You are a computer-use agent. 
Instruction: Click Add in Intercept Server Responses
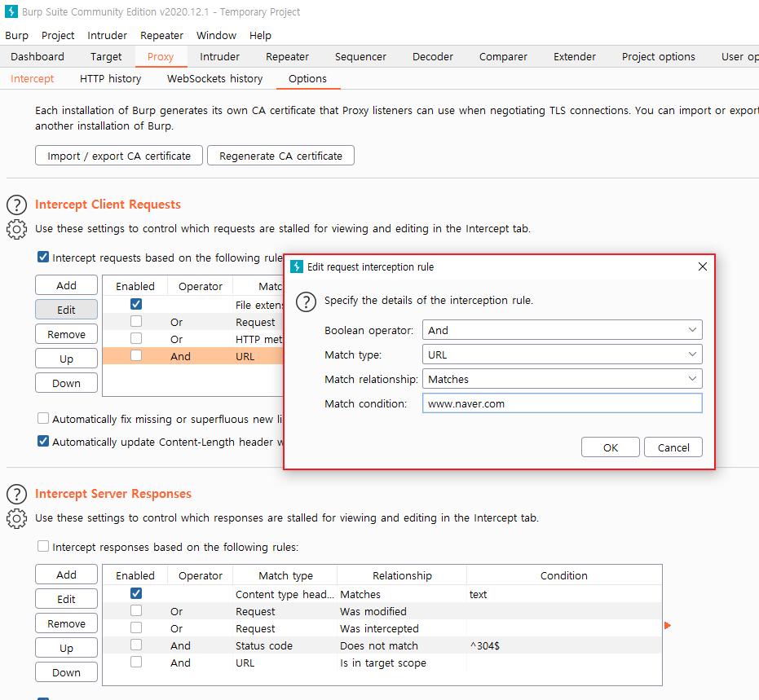click(66, 575)
